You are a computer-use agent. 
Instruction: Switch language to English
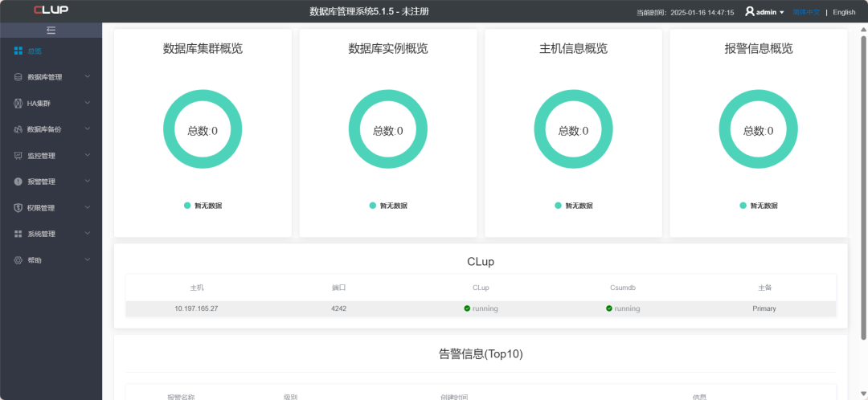click(844, 12)
